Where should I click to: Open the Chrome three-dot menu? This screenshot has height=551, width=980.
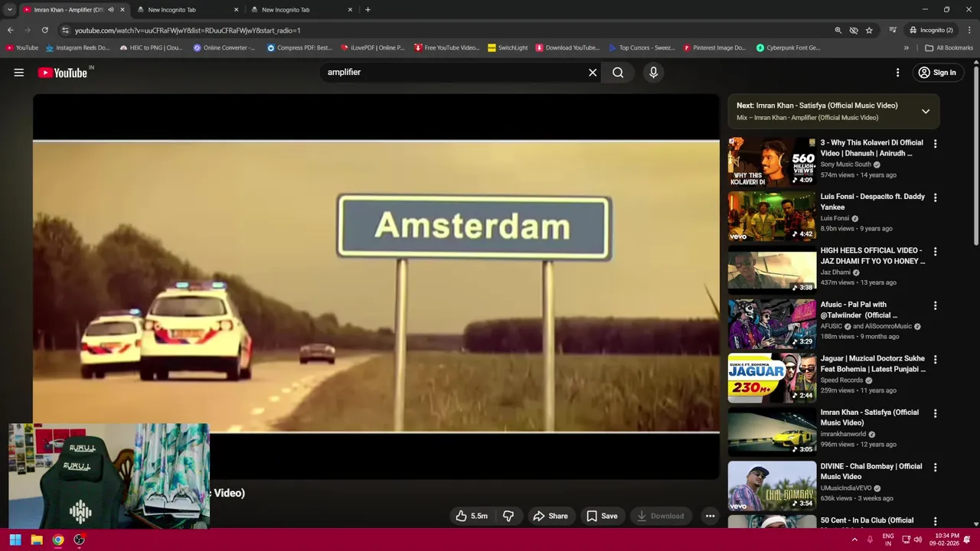970,30
